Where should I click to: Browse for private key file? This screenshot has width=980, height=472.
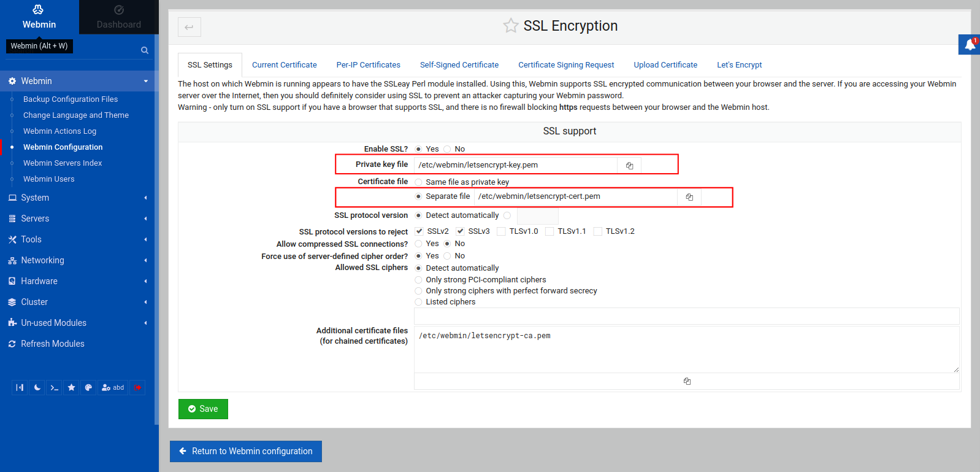(629, 165)
